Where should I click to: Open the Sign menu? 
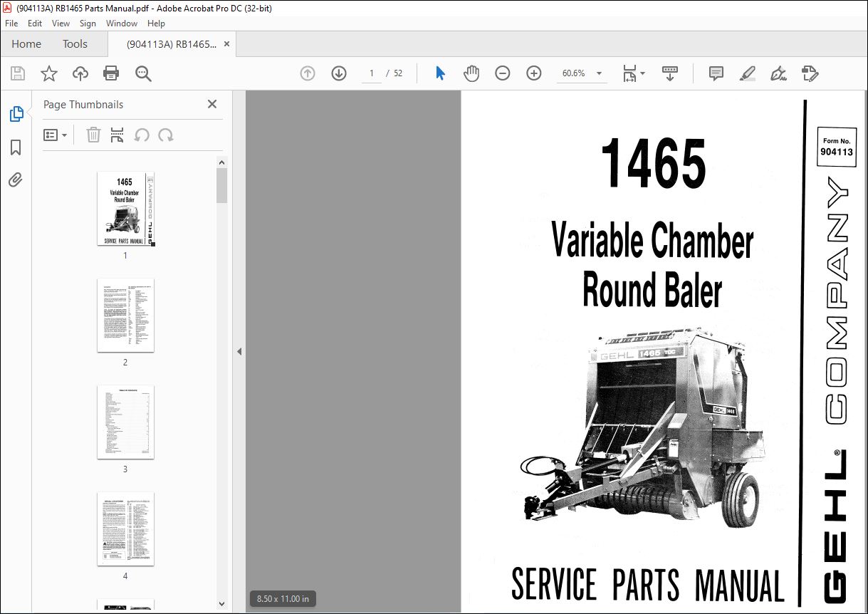88,24
